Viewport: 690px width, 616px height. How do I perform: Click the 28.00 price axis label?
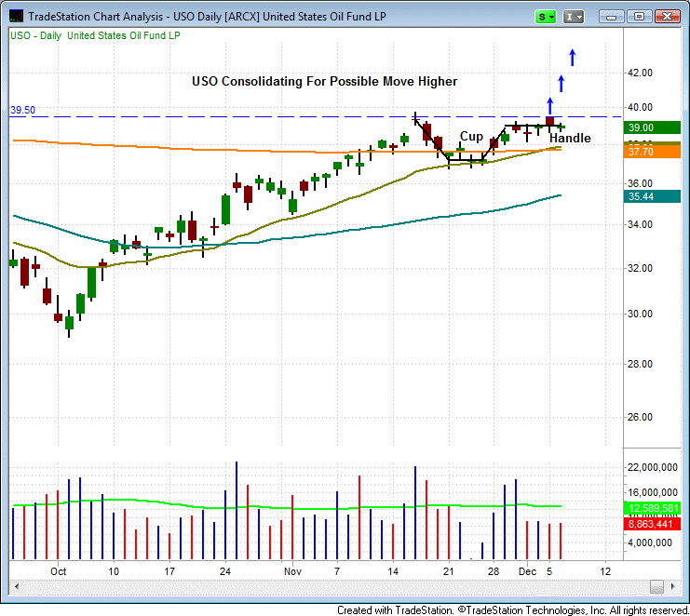point(640,364)
